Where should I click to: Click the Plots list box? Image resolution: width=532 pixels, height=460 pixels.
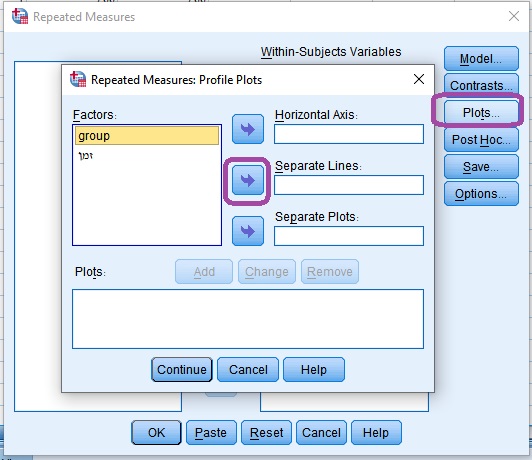248,319
